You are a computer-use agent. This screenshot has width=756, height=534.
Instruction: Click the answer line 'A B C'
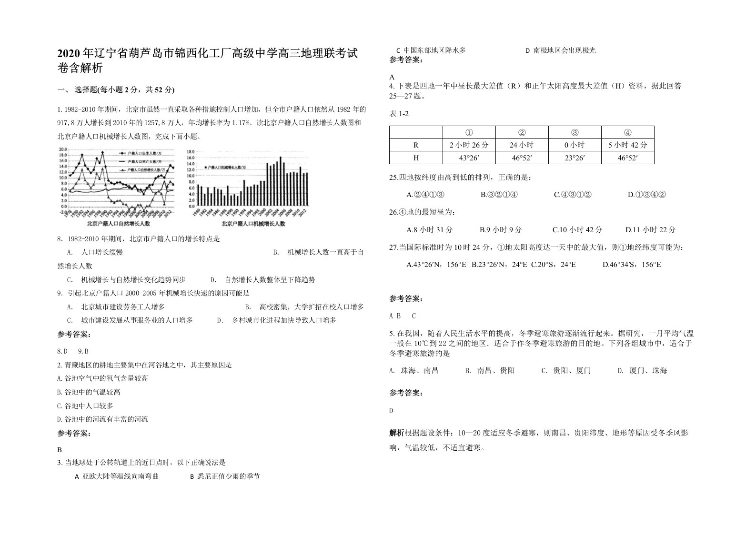click(x=403, y=316)
